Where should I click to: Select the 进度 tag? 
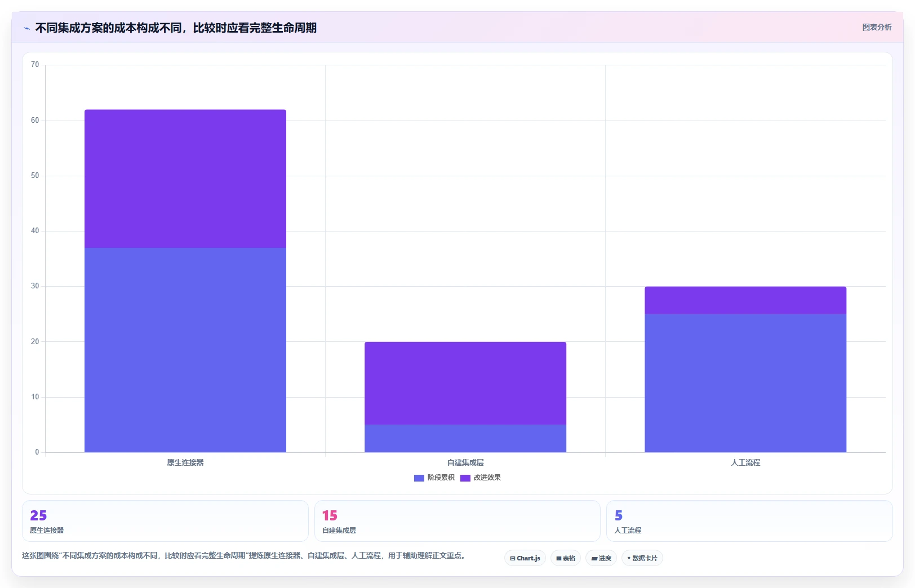tap(601, 558)
